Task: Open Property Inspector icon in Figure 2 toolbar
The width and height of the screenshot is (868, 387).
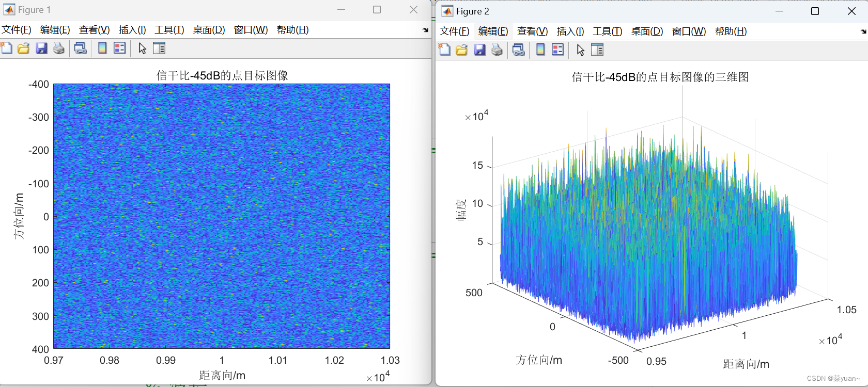Action: [x=597, y=50]
